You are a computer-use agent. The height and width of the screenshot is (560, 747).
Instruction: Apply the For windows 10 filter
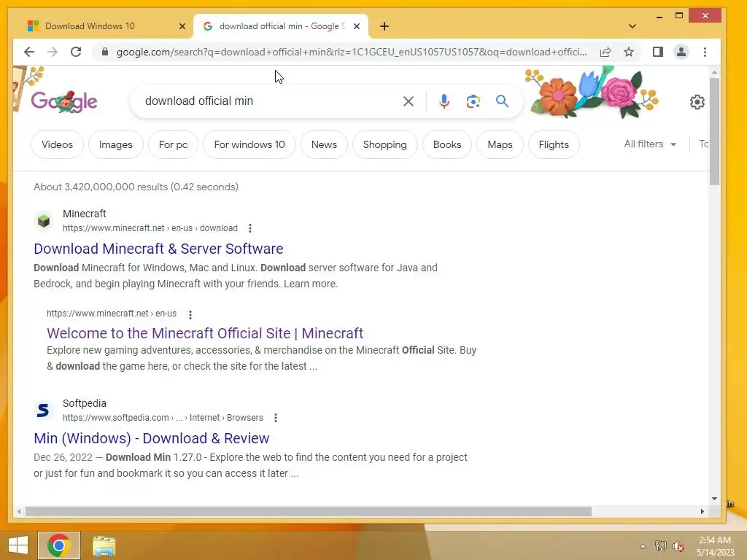click(249, 144)
